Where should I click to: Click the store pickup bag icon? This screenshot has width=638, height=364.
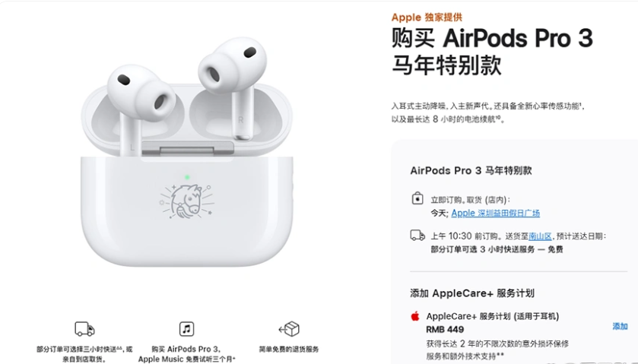click(417, 198)
